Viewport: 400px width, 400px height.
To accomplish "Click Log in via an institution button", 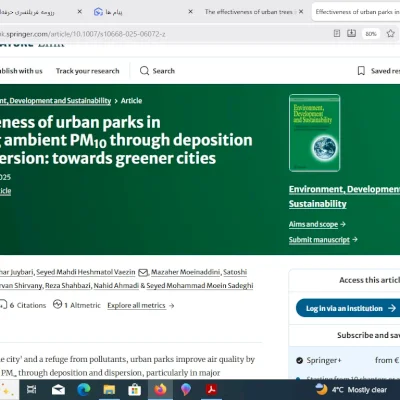I will coord(348,308).
